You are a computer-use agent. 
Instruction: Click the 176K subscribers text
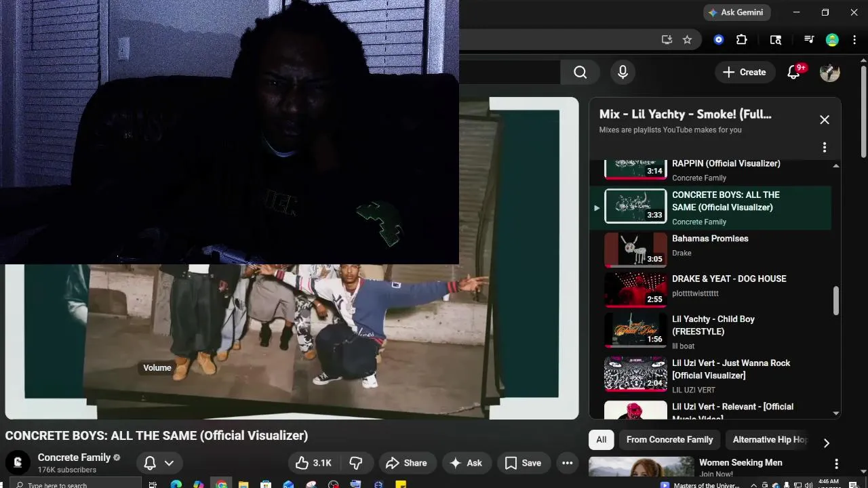(x=67, y=470)
